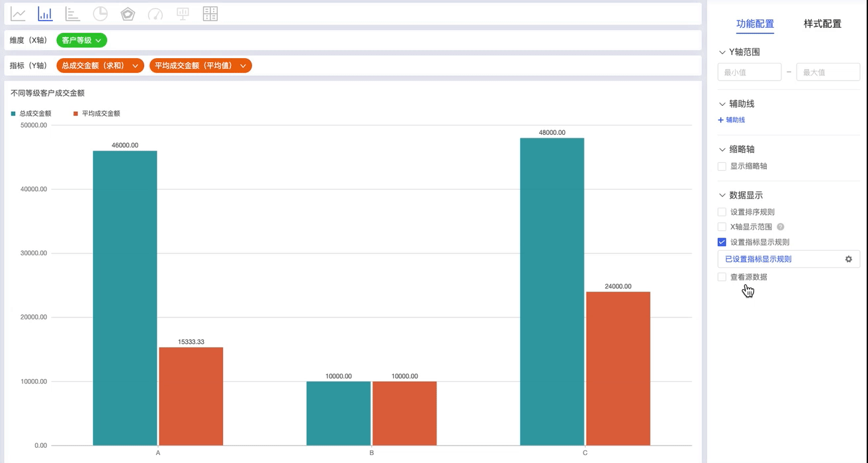Image resolution: width=868 pixels, height=463 pixels.
Task: Choose the pie chart type icon
Action: [100, 14]
